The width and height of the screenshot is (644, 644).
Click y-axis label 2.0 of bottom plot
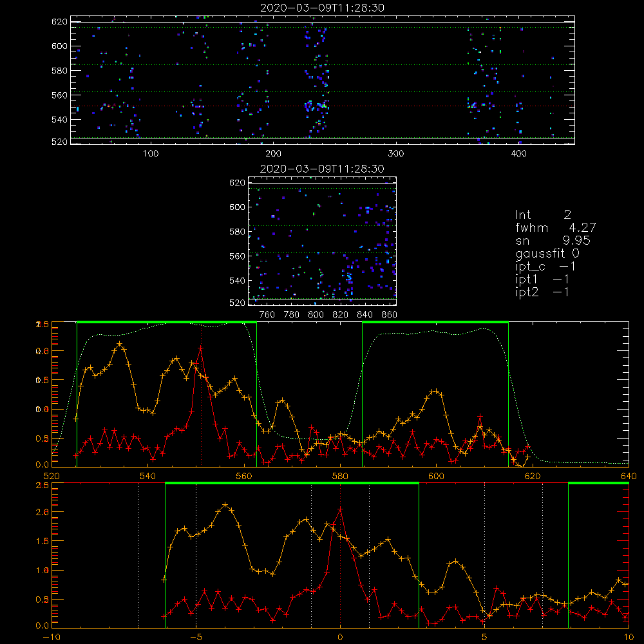pyautogui.click(x=43, y=512)
